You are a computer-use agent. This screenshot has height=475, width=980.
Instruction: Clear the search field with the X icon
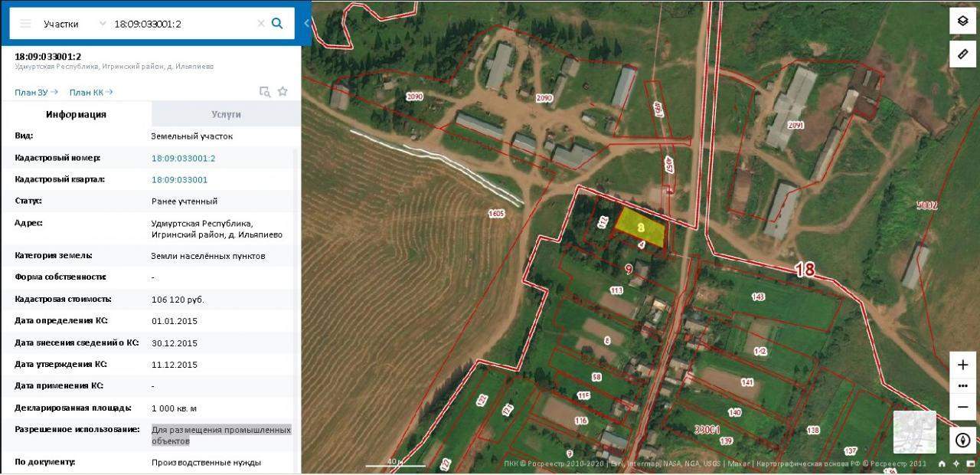260,24
